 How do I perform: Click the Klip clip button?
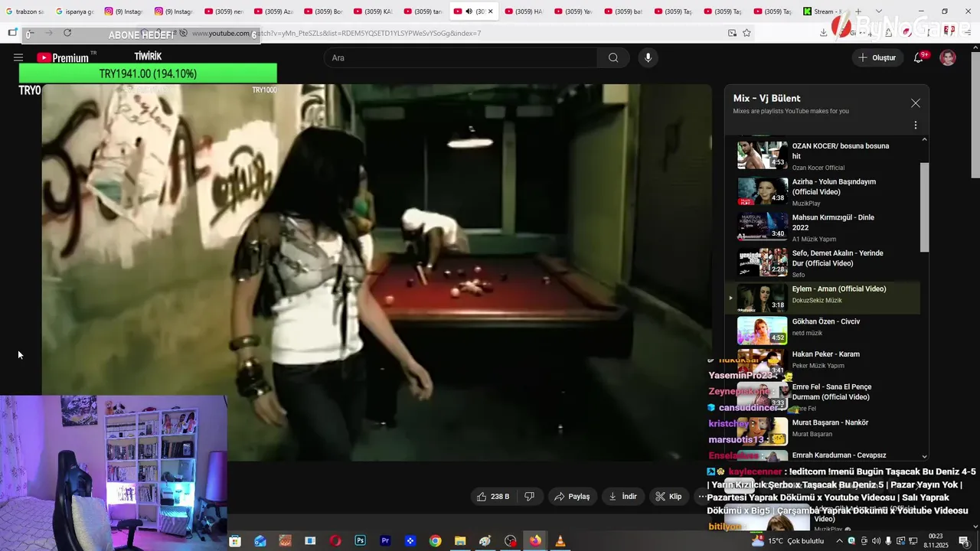(668, 497)
